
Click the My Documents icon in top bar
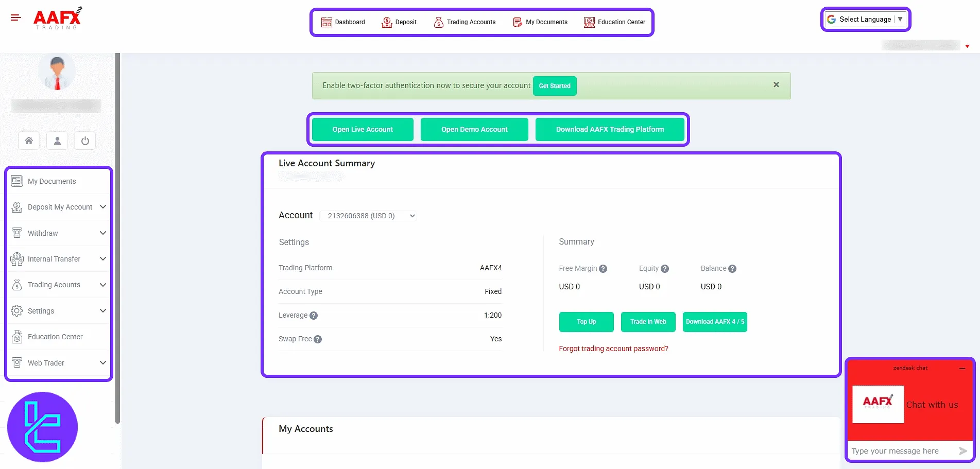518,22
